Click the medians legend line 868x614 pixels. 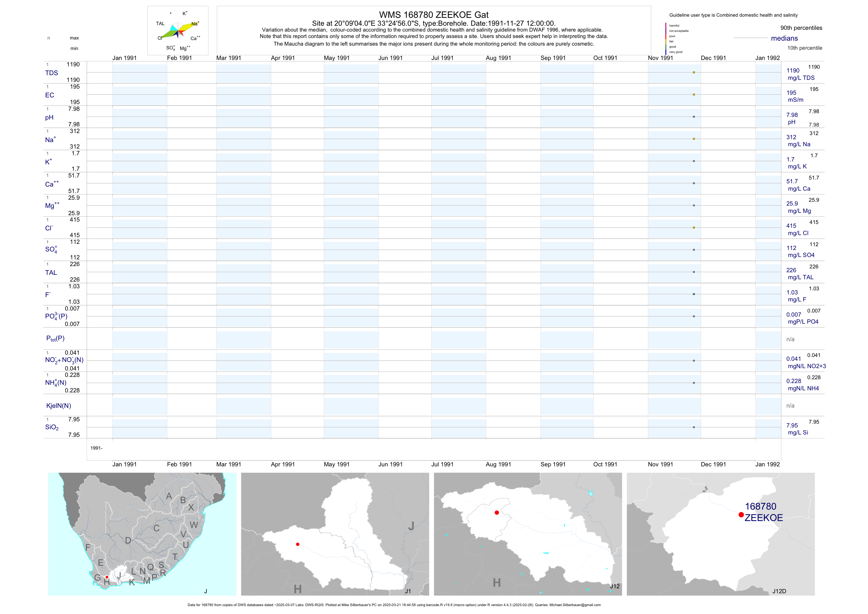click(x=750, y=38)
